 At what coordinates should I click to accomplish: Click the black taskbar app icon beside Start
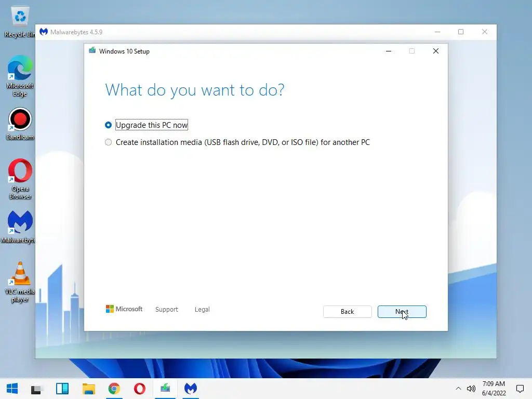click(36, 389)
